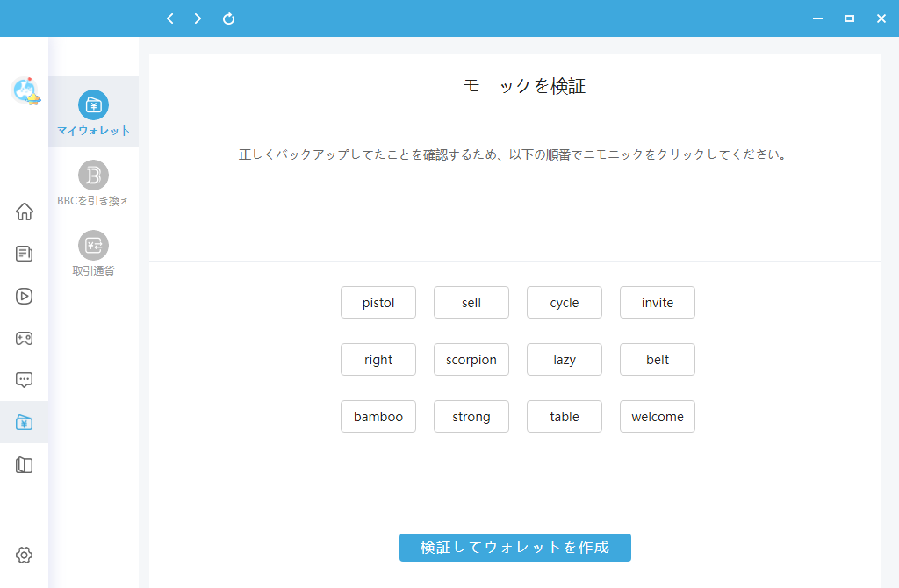The width and height of the screenshot is (899, 588).
Task: Go back with the left arrow
Action: click(170, 18)
